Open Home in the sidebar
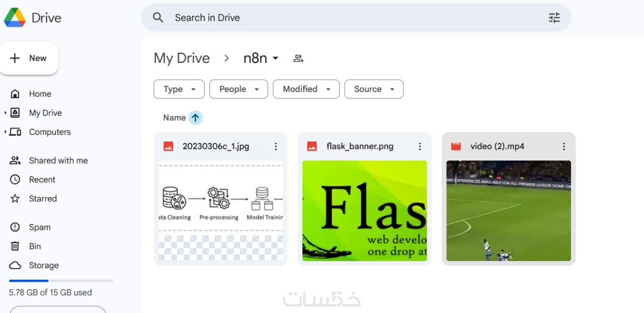 click(40, 94)
